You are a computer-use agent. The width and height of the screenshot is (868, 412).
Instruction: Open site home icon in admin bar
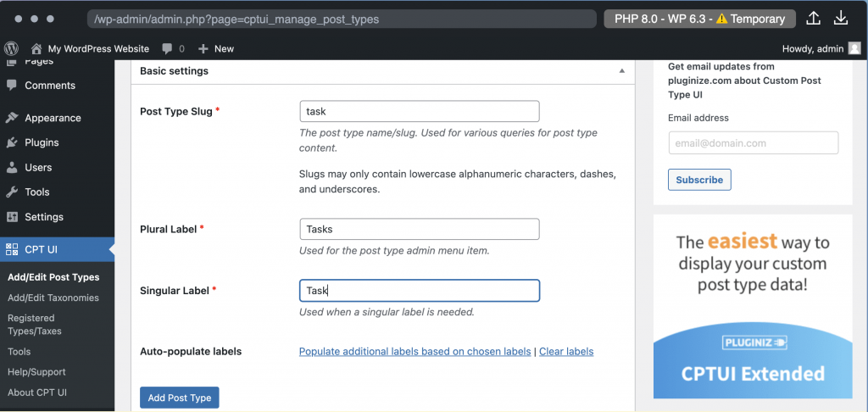click(x=36, y=48)
